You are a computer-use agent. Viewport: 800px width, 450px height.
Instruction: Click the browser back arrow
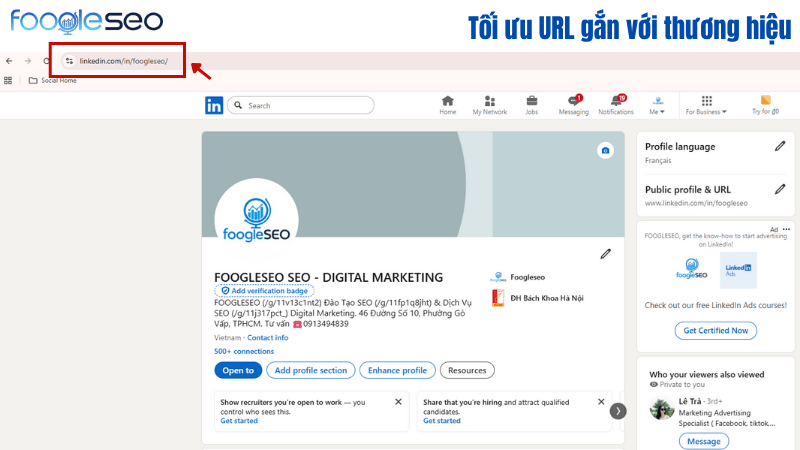pyautogui.click(x=9, y=61)
